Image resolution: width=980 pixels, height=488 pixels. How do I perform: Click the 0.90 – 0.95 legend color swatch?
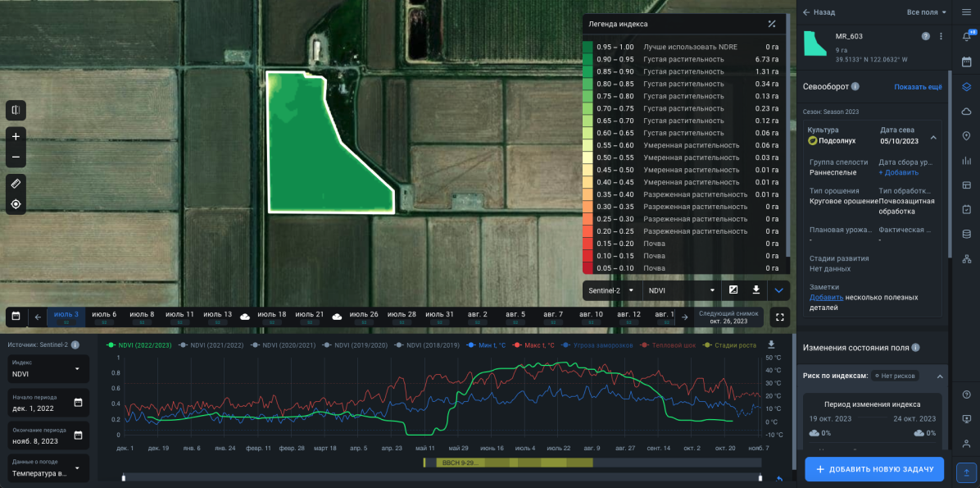pos(588,59)
